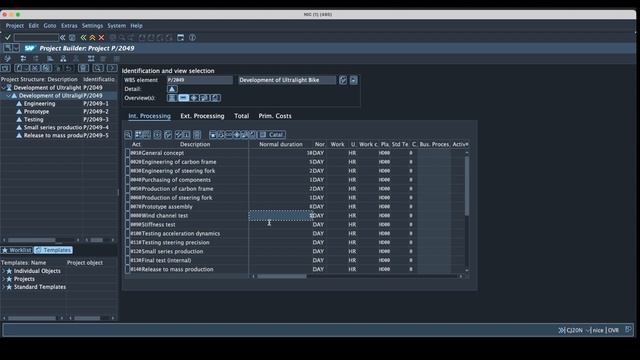Click Normal duration cell for Stiffness test
This screenshot has height=360, width=640.
(281, 225)
